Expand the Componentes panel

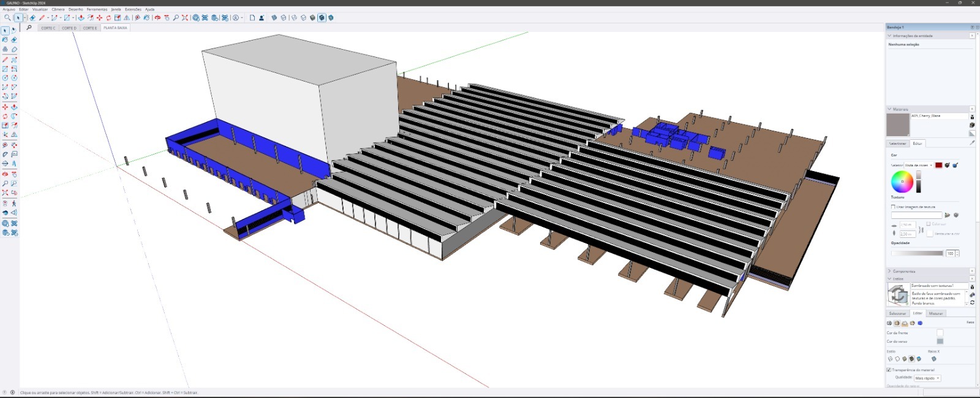(x=903, y=271)
